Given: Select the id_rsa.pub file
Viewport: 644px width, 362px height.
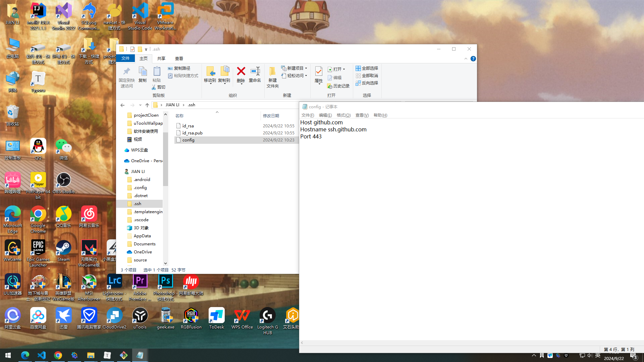Looking at the screenshot, I should point(192,133).
